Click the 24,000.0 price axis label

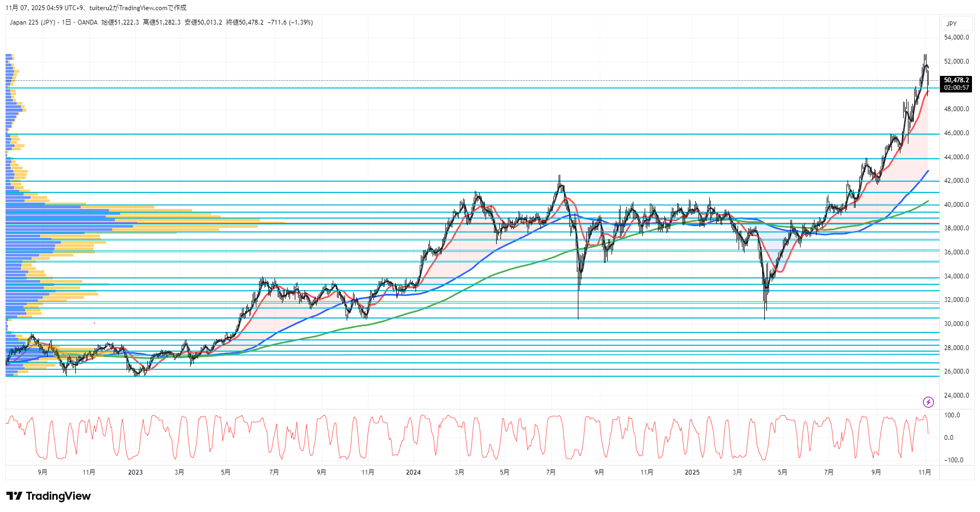(956, 395)
